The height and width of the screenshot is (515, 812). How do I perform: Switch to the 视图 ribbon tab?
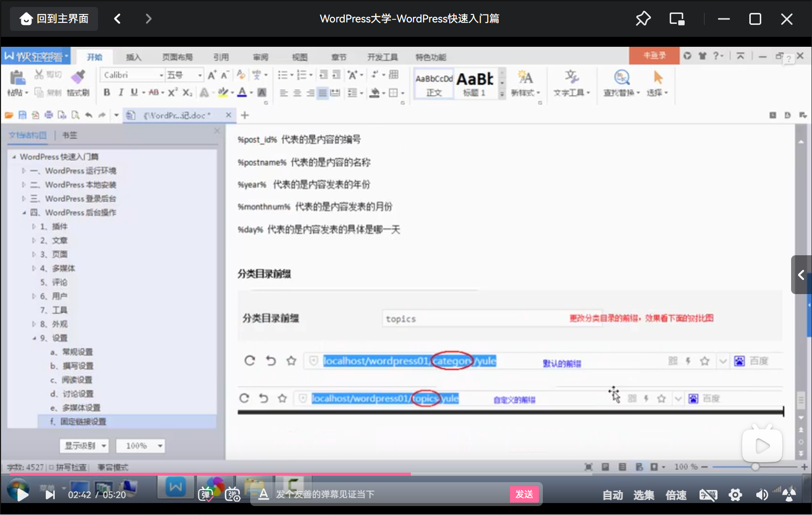point(300,57)
